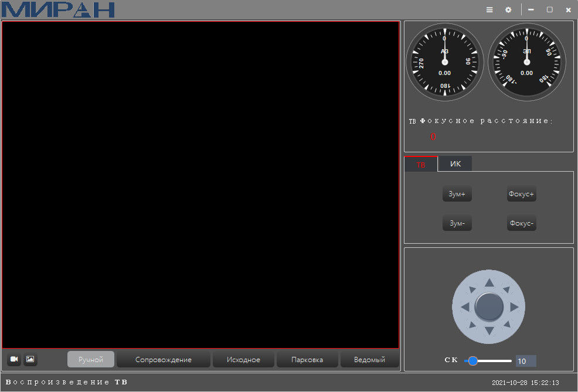Click the СК speed slider handle
Screen dimensions: 578x392
(472, 361)
